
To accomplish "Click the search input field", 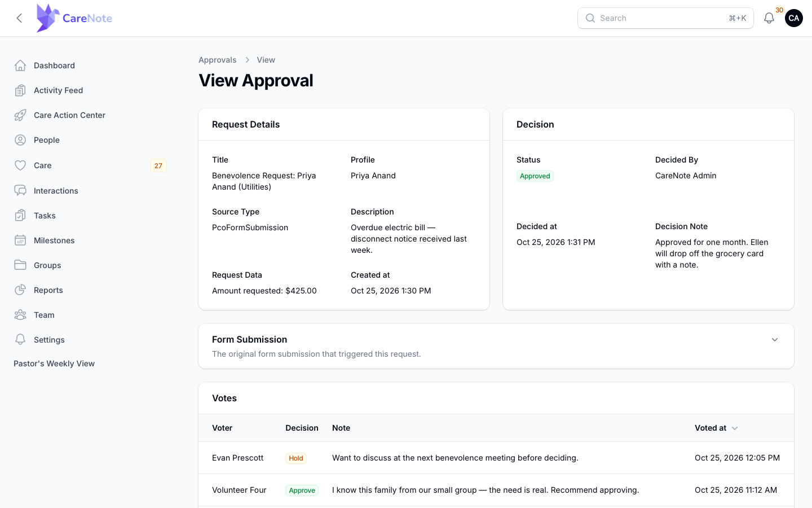I will 665,18.
